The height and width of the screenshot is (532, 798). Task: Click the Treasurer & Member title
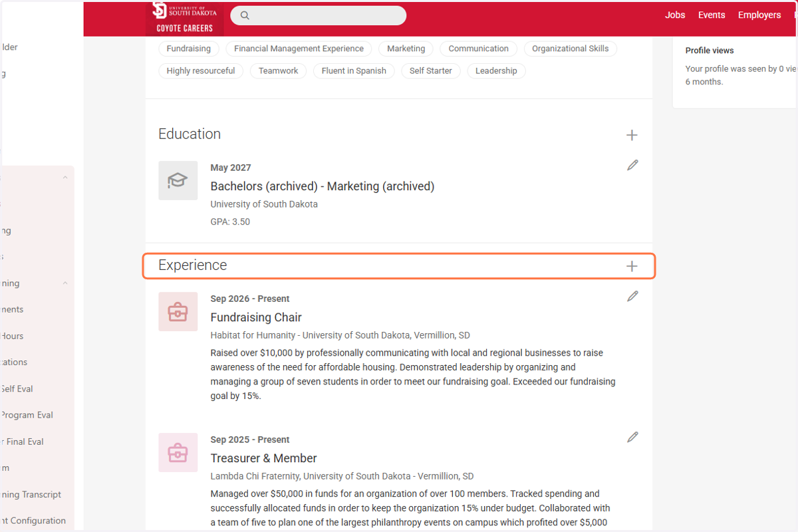(x=263, y=458)
